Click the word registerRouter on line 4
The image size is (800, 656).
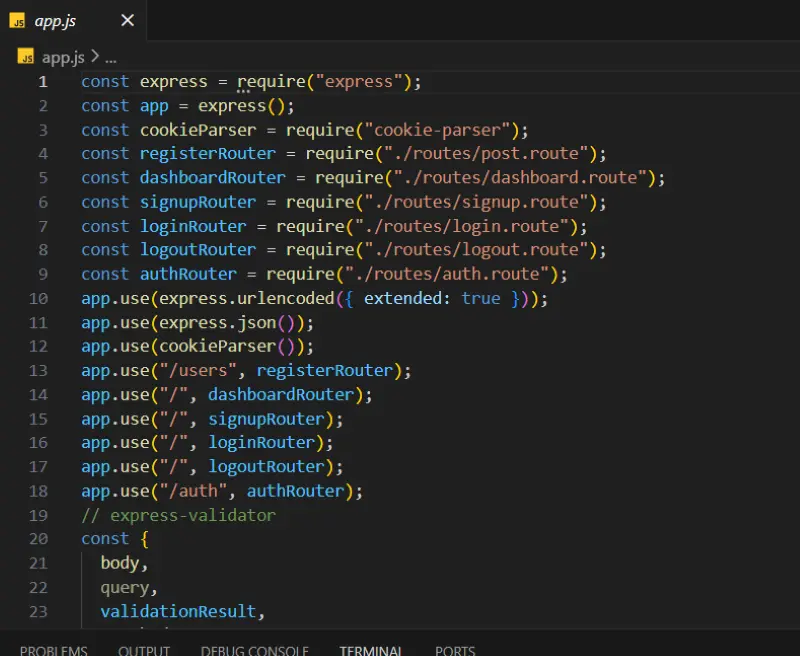click(207, 153)
